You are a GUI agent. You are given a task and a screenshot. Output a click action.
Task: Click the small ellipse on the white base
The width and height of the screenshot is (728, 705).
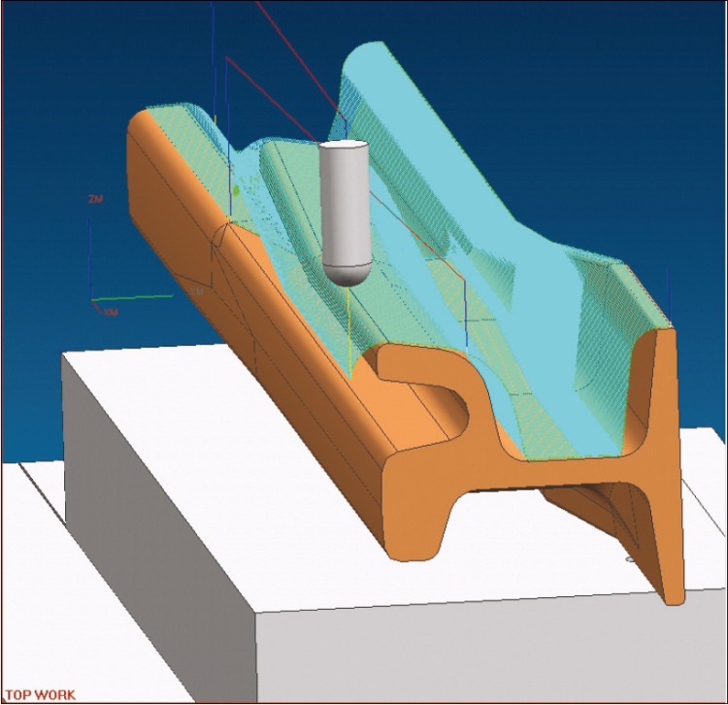click(629, 560)
